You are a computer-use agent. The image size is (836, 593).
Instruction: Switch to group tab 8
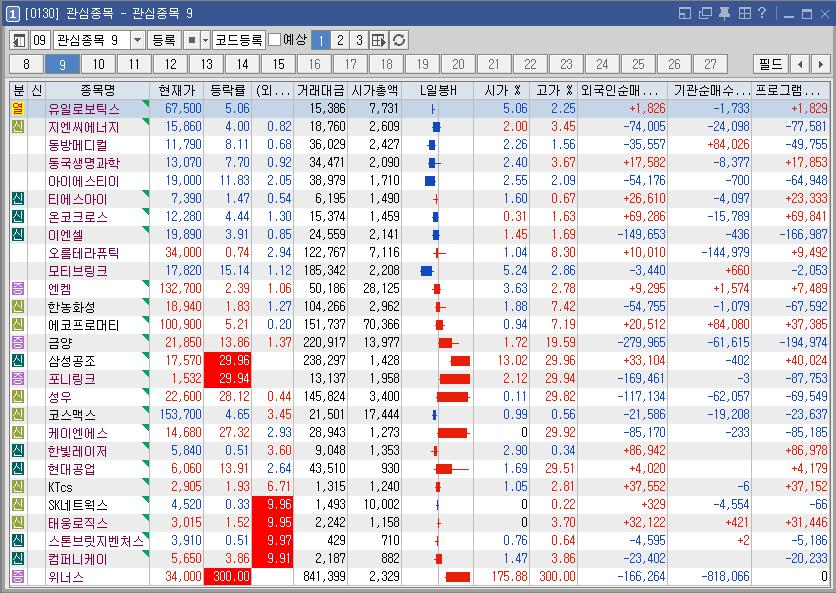point(27,65)
